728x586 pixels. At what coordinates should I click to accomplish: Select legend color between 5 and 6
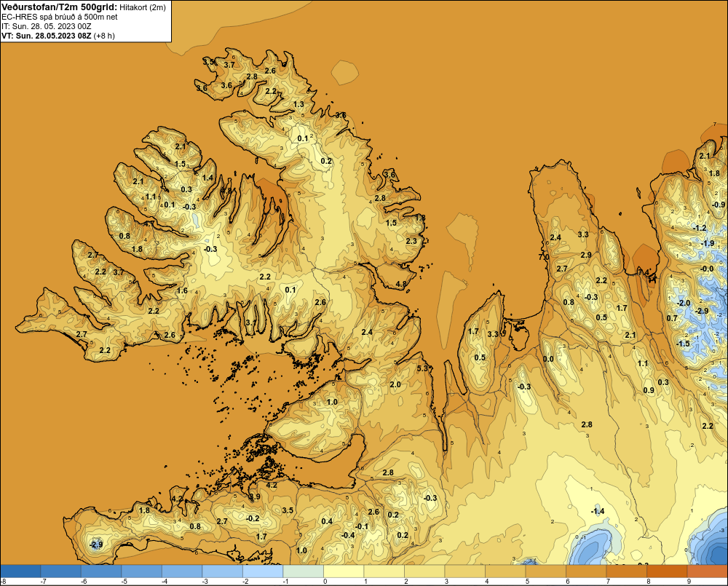[x=545, y=571]
